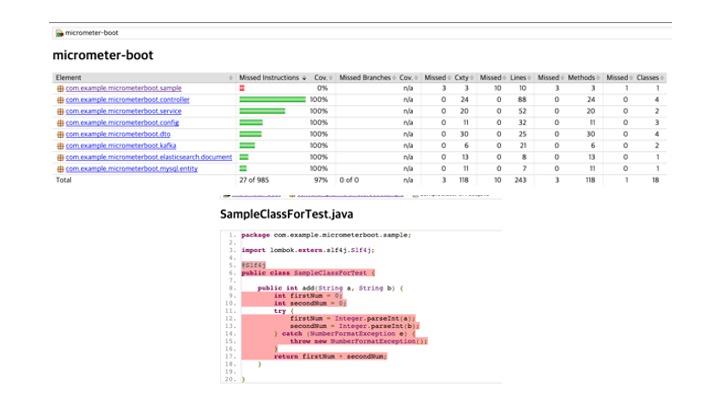The width and height of the screenshot is (720, 405).
Task: Open com.example.micrometerboot.elasticsearch.document package link
Action: (148, 157)
